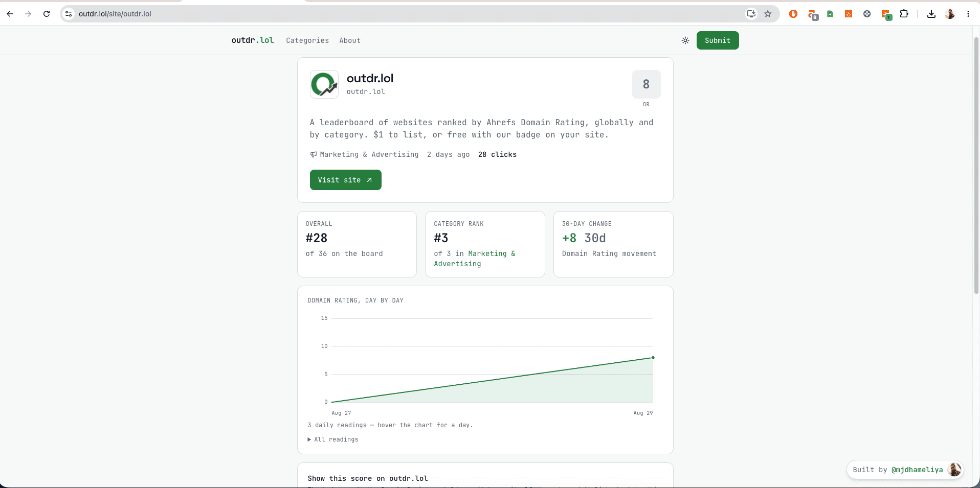Viewport: 980px width, 488px height.
Task: Click the Visit site button
Action: [x=346, y=180]
